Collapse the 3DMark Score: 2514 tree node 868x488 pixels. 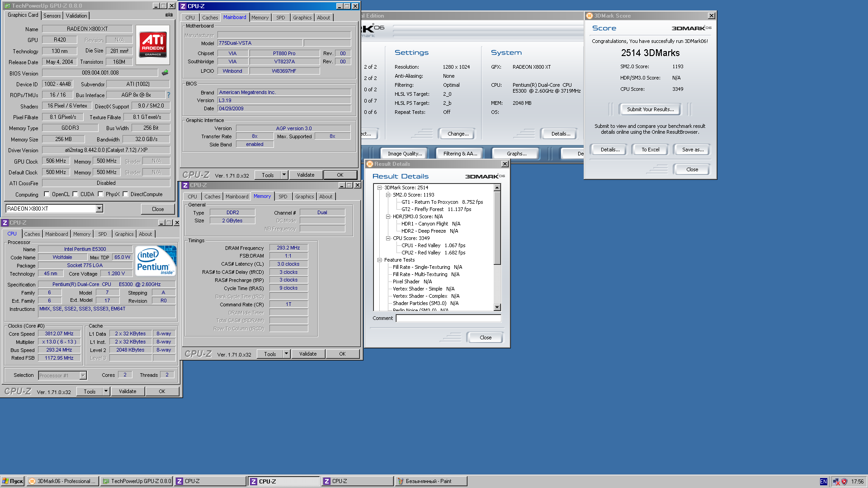(x=380, y=188)
